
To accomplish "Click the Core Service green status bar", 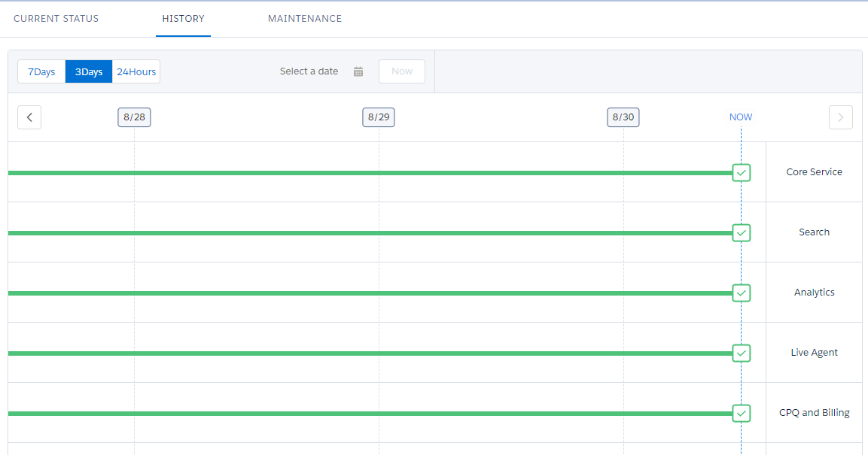I will tap(370, 173).
